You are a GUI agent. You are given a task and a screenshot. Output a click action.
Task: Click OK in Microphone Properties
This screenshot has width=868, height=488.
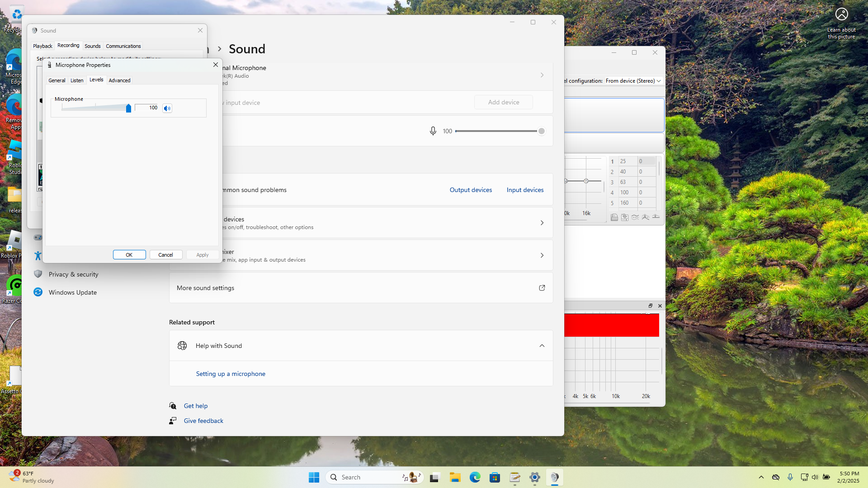(129, 255)
